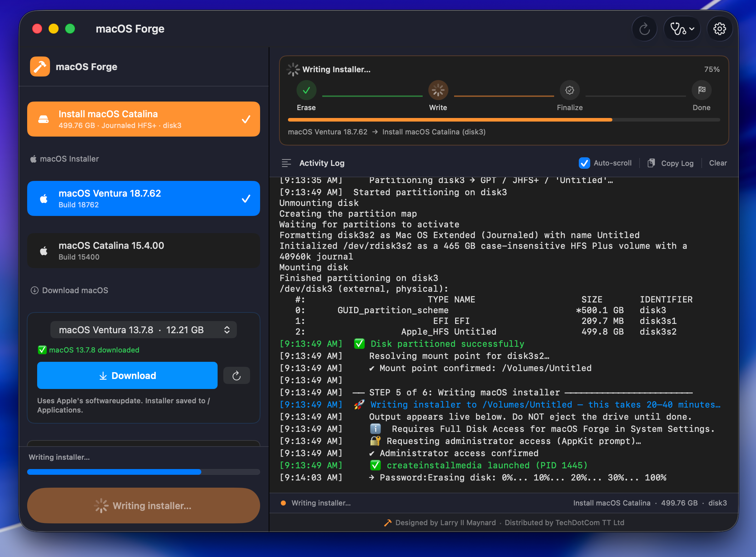This screenshot has width=756, height=557.
Task: Click the drive icon on the Catalina card
Action: (x=44, y=119)
